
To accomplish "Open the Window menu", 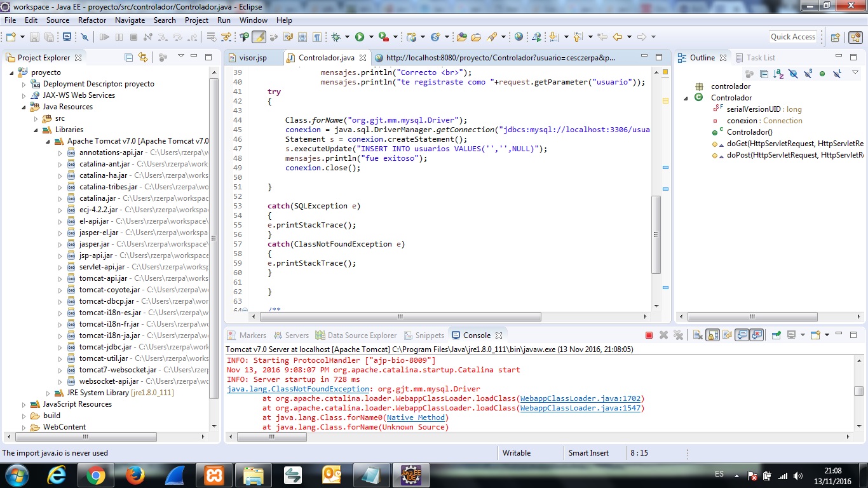I will pos(253,20).
